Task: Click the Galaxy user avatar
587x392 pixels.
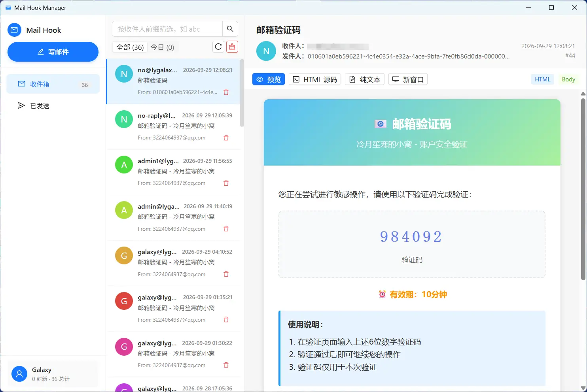Action: click(x=19, y=374)
